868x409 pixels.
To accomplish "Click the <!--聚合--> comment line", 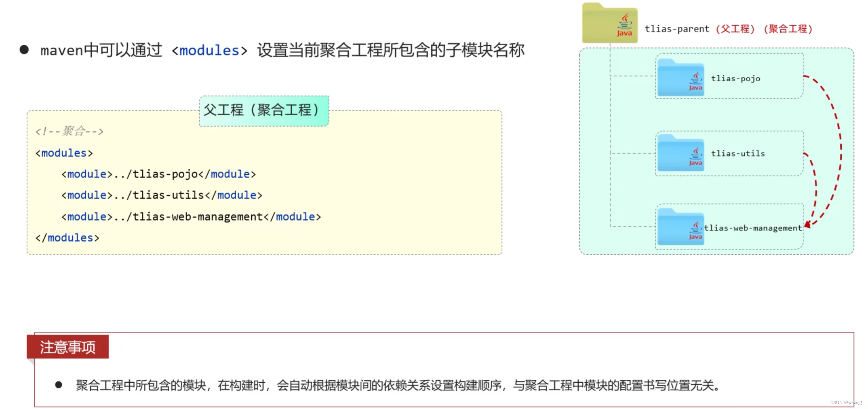I will point(70,131).
